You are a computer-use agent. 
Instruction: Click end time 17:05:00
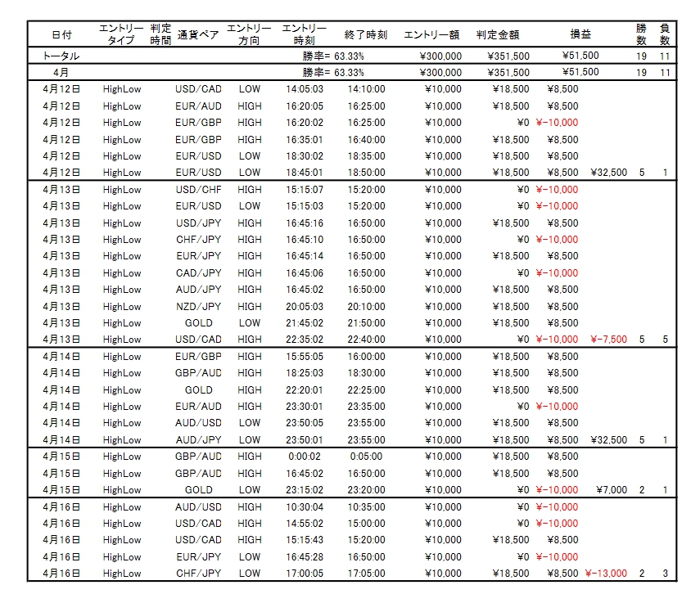click(366, 574)
